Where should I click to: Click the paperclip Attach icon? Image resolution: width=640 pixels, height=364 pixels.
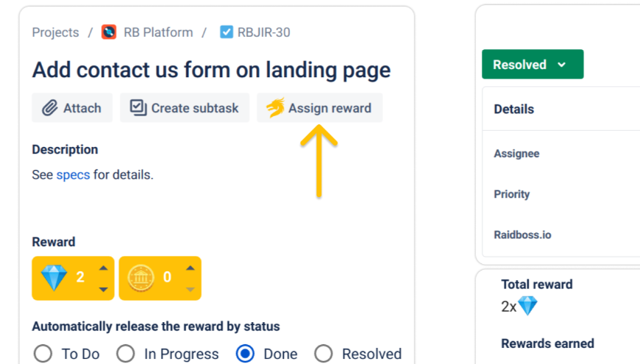(x=49, y=108)
